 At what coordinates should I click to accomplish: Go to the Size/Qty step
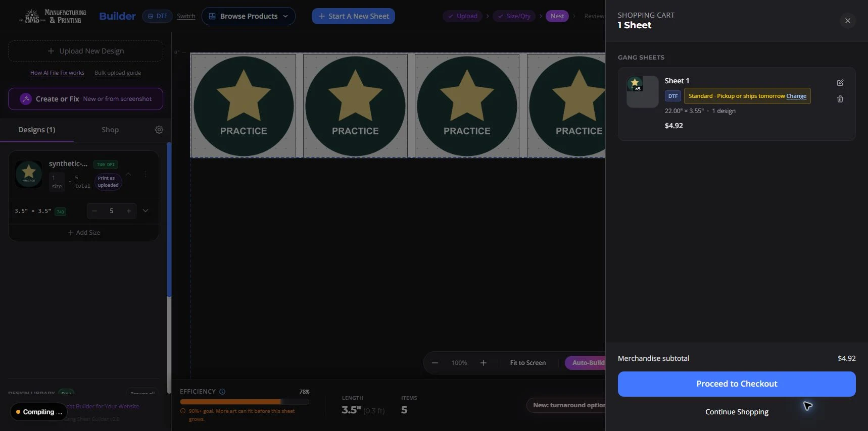point(514,16)
